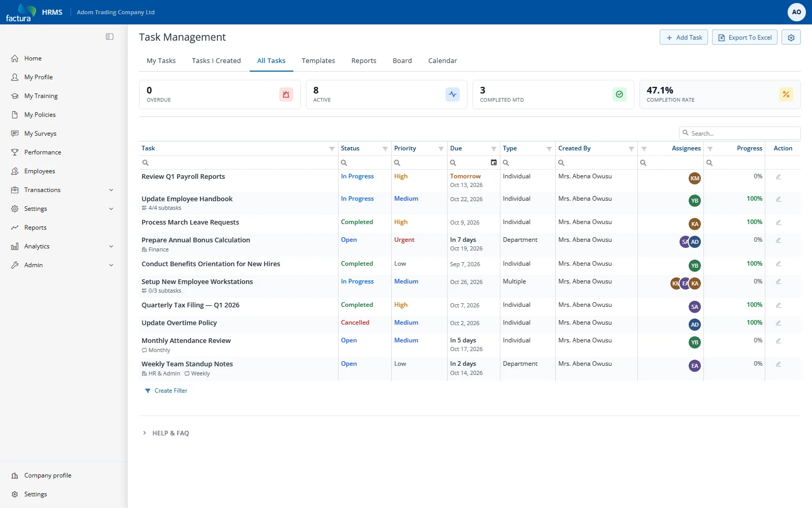
Task: Open Due column calendar picker
Action: [494, 163]
